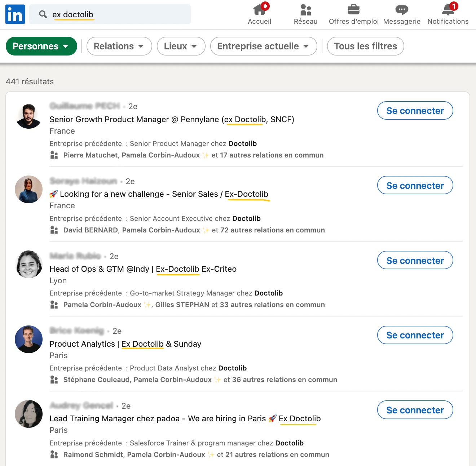Viewport: 476px width, 466px height.
Task: Connect with the Head of Ops & GTM @Indy
Action: coord(415,261)
